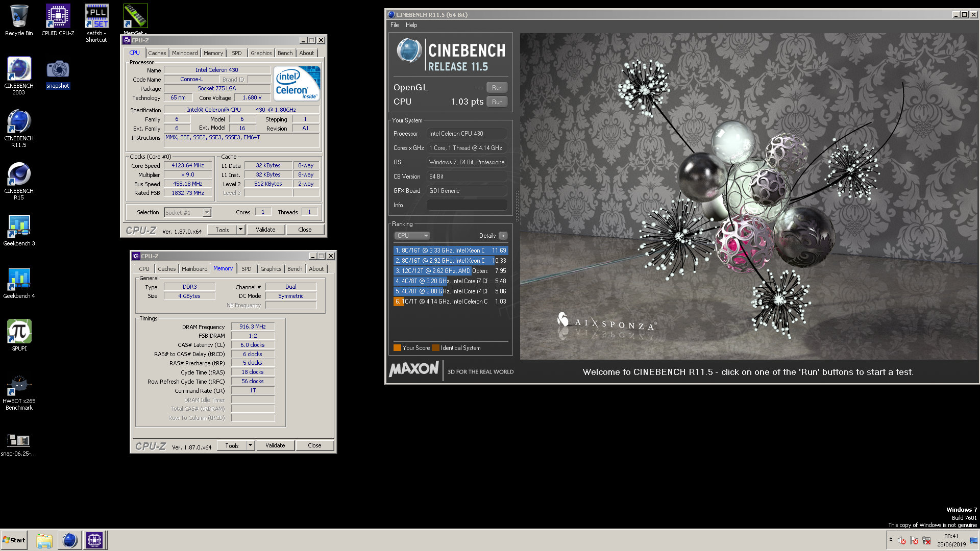
Task: Open the About tab in upper CPU-Z
Action: (306, 53)
